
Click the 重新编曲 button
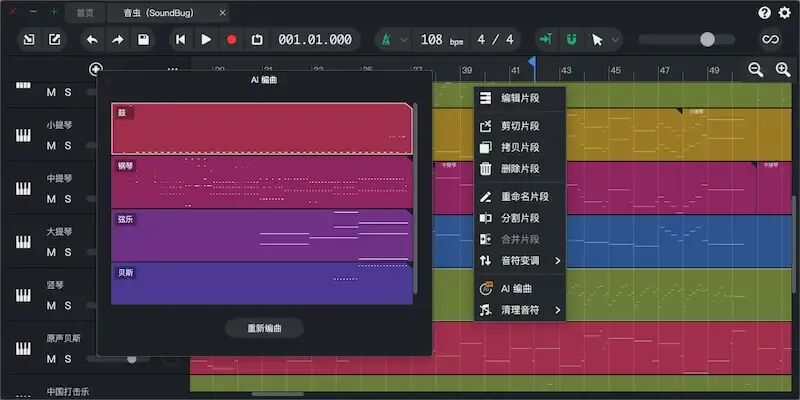(264, 328)
